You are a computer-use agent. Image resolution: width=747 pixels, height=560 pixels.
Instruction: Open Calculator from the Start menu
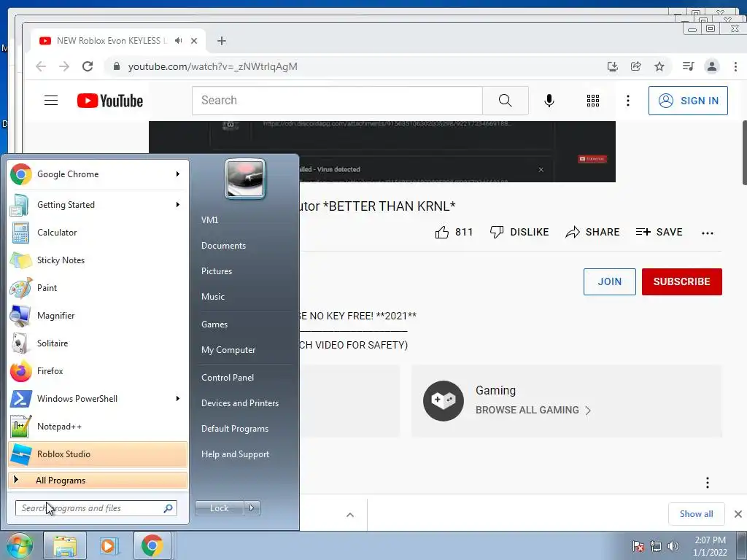pyautogui.click(x=98, y=233)
